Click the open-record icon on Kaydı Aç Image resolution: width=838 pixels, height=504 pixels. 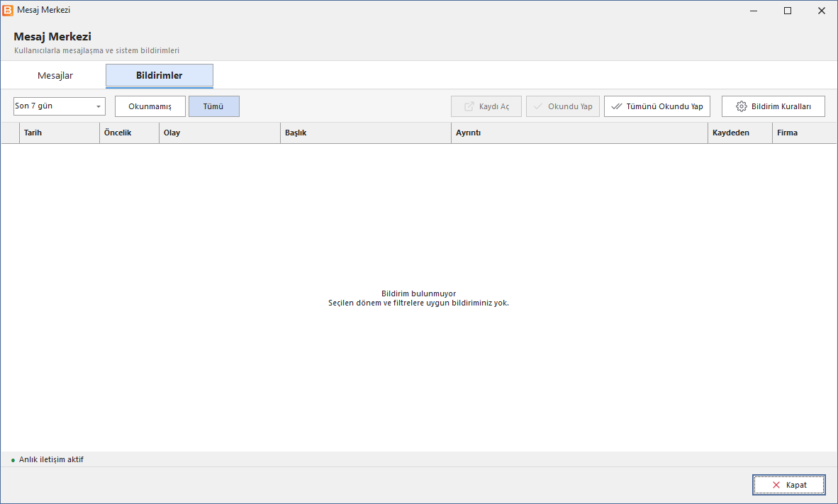[x=469, y=106]
